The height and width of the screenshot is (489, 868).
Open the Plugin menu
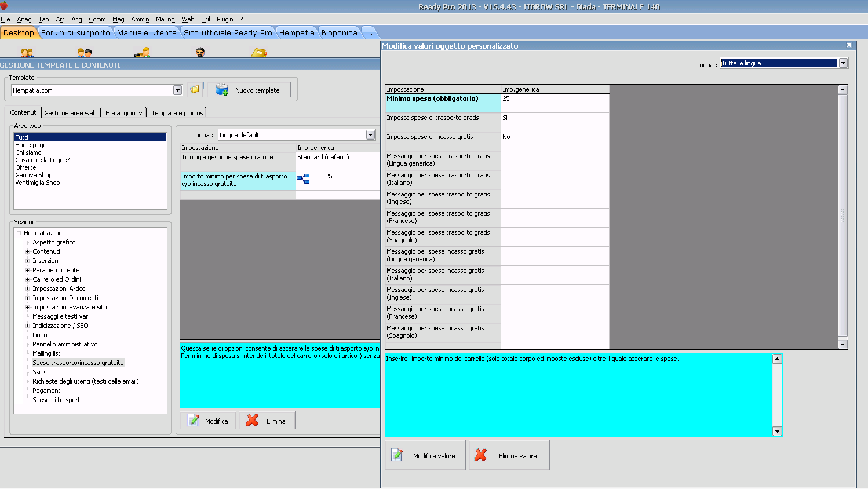click(x=225, y=19)
